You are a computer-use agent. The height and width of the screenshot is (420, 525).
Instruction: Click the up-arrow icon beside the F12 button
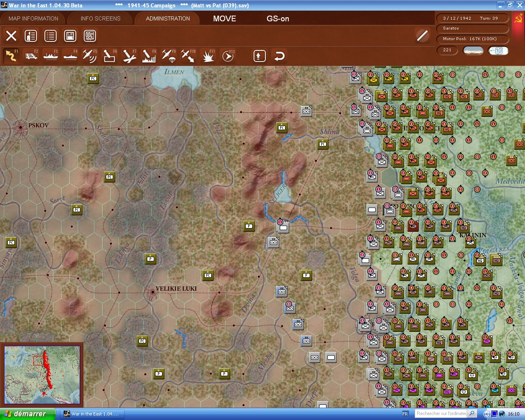click(x=259, y=56)
